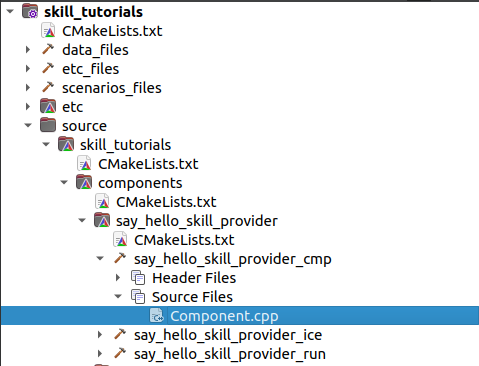
Task: Click the top-level CMakeLists.txt file icon
Action: coord(48,30)
